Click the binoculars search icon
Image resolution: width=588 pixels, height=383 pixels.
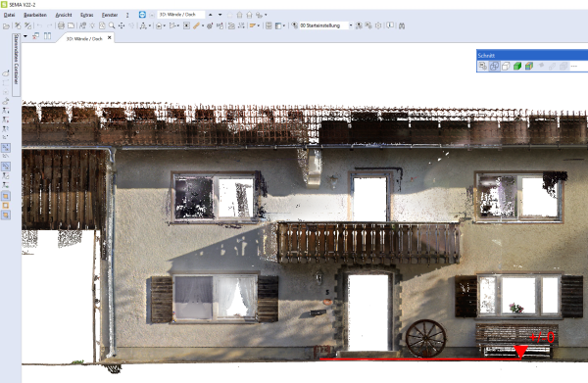point(401,25)
